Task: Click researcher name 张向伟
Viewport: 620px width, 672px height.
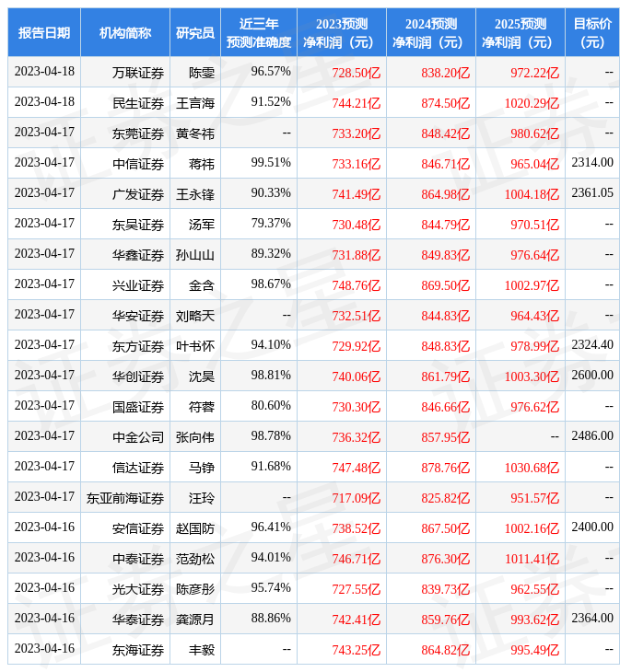Action: point(195,437)
